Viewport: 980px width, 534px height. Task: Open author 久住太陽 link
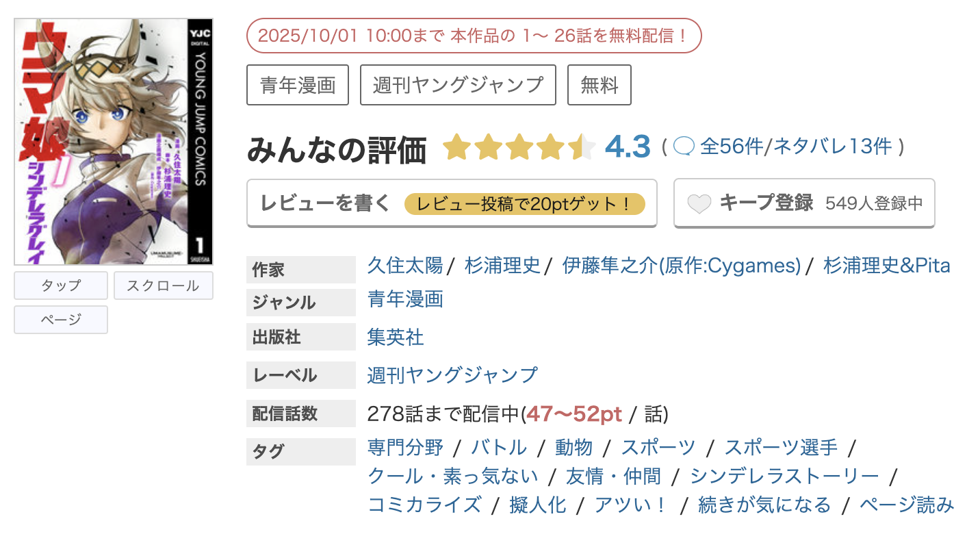click(405, 266)
